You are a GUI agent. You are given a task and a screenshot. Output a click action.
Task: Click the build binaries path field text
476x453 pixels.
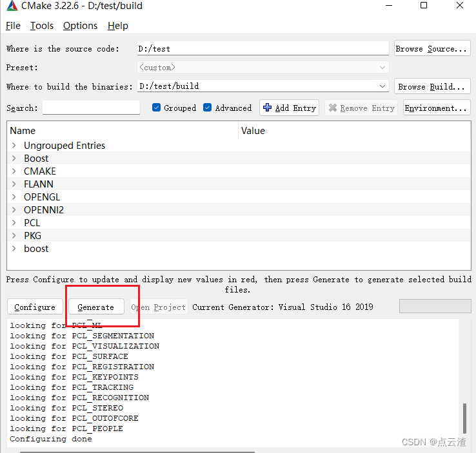tap(169, 86)
